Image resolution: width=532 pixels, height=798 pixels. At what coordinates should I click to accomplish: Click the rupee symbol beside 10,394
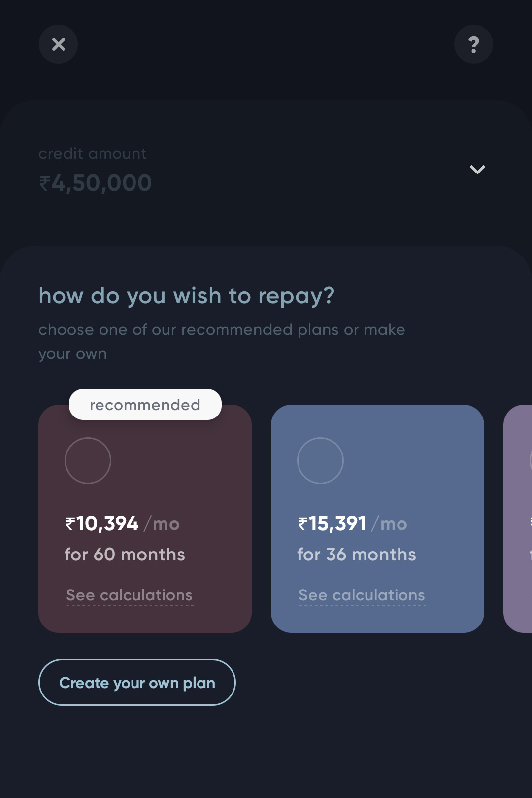click(70, 524)
